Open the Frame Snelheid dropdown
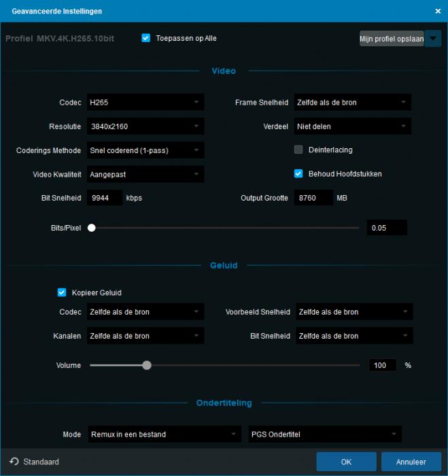The height and width of the screenshot is (476, 448). (353, 102)
